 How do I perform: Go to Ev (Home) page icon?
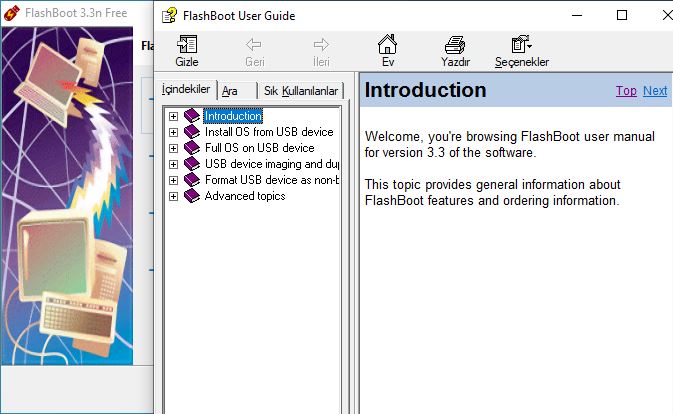pos(387,44)
